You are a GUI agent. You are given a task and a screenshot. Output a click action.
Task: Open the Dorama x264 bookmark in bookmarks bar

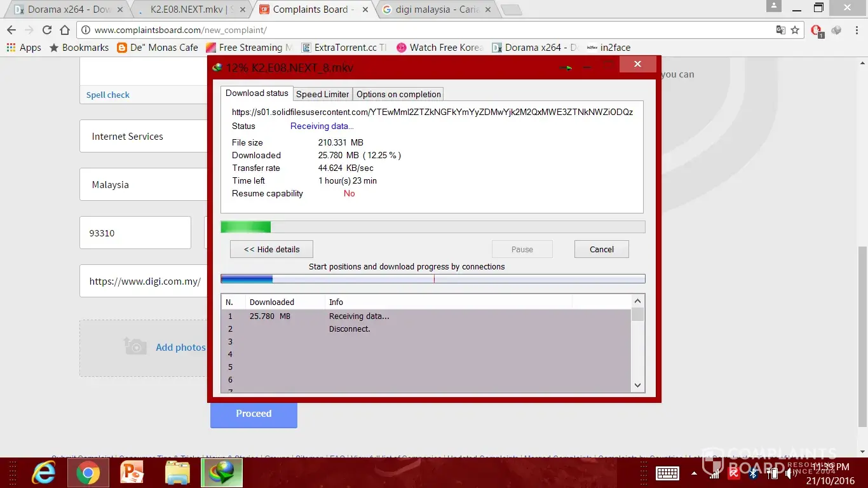[535, 48]
